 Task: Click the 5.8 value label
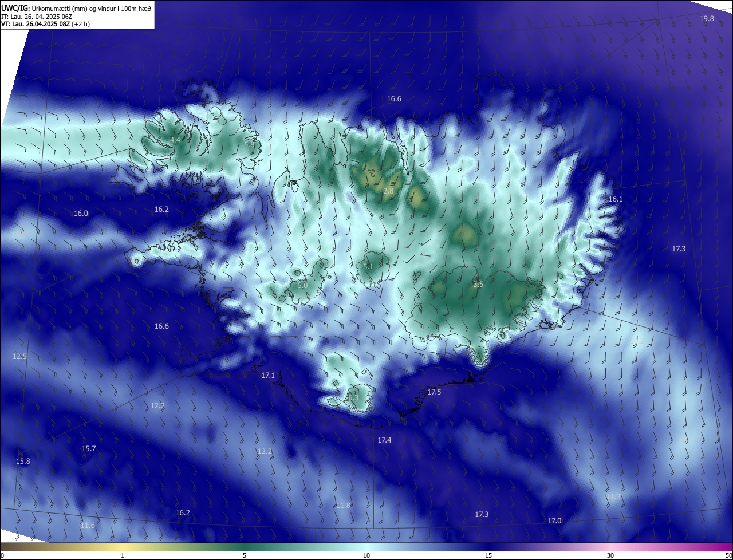click(249, 145)
